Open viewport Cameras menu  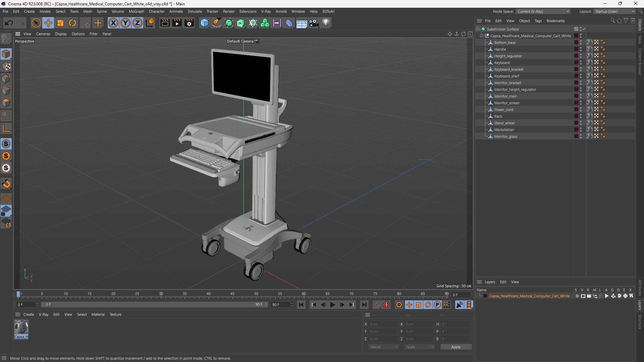(x=43, y=34)
